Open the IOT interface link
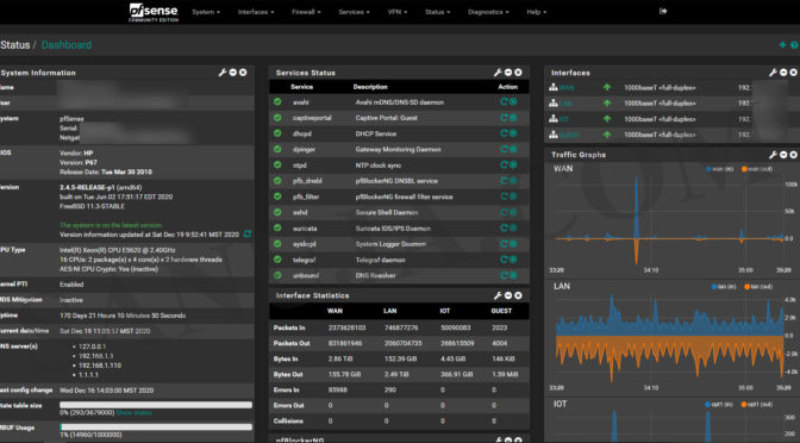Screen dimensions: 800x443 (564, 119)
